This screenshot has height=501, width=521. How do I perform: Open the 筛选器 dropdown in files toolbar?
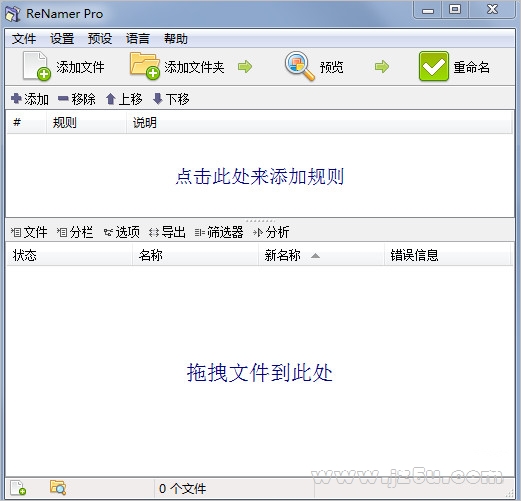[219, 232]
